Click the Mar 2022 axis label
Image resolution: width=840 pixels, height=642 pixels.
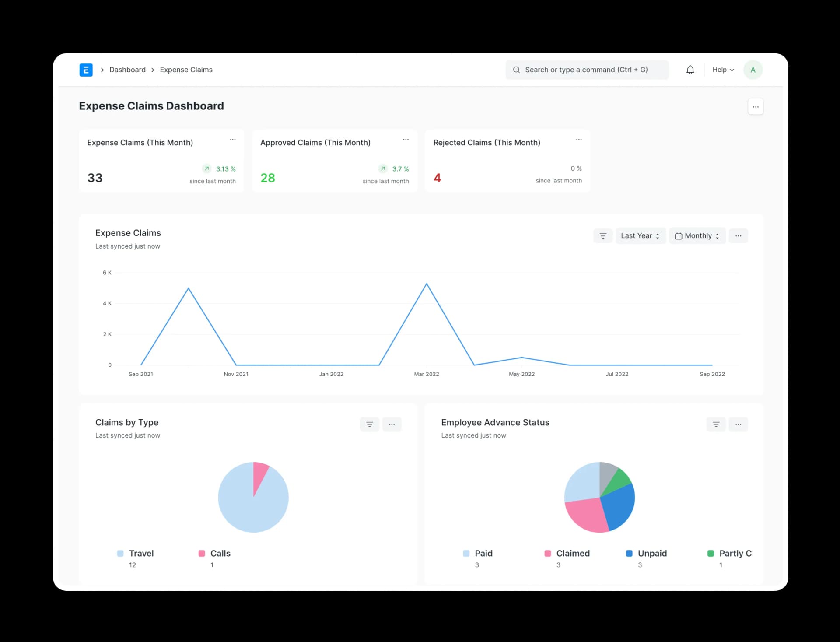[427, 374]
